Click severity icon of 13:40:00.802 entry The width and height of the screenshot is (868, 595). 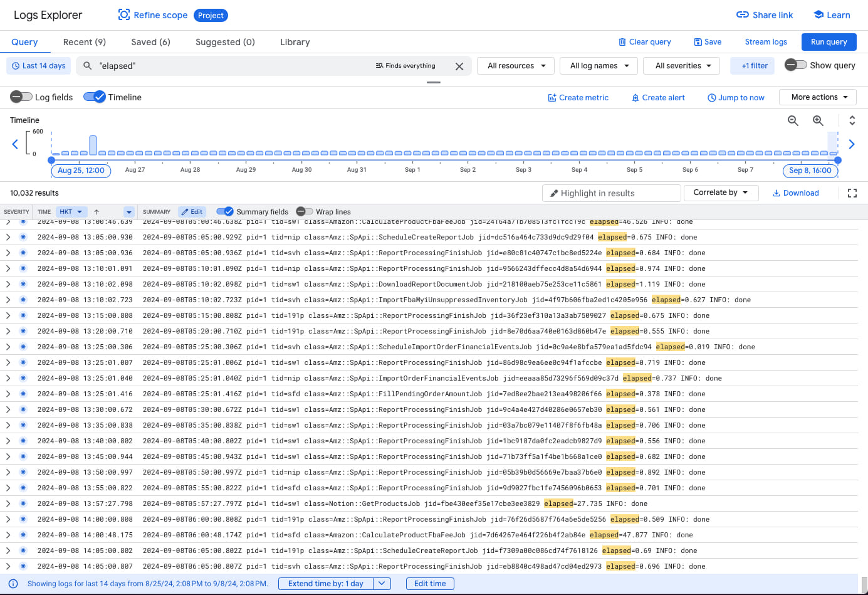click(x=23, y=441)
